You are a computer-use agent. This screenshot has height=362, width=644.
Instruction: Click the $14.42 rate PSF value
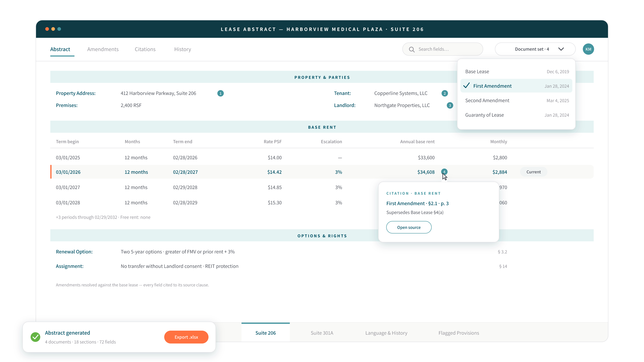click(x=274, y=172)
